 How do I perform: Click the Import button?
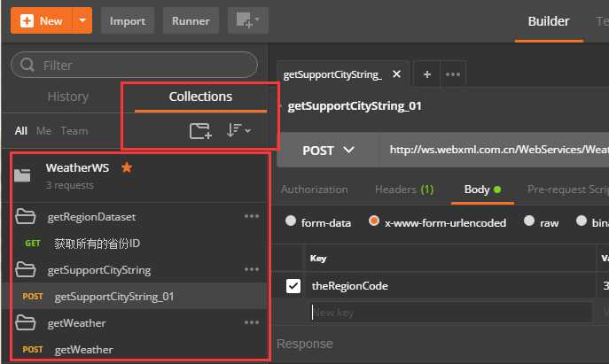pos(128,21)
